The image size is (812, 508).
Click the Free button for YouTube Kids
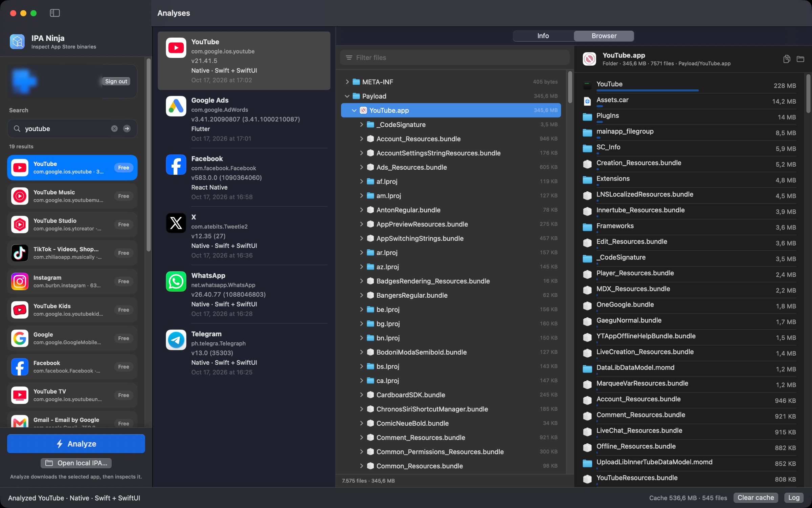point(123,310)
